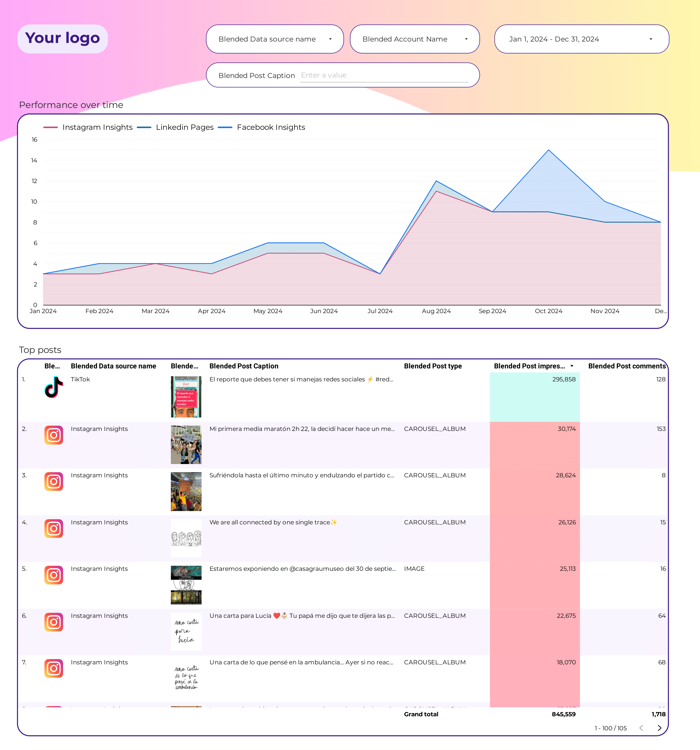Open the Blended Data source name dropdown
This screenshot has width=700, height=750.
[x=275, y=39]
